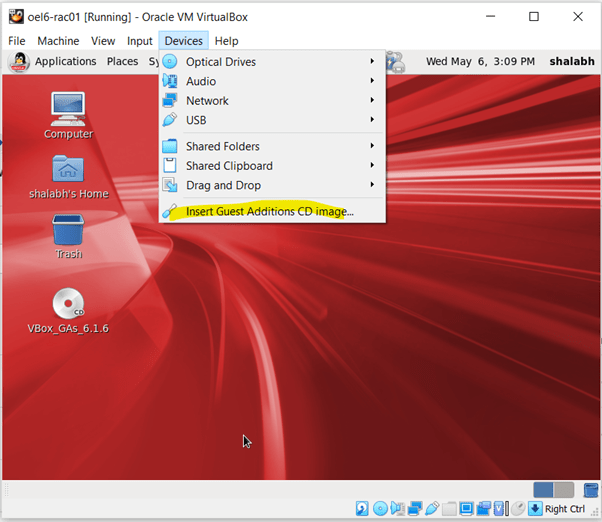The height and width of the screenshot is (522, 602).
Task: Click the Trash desktop icon
Action: [x=68, y=231]
